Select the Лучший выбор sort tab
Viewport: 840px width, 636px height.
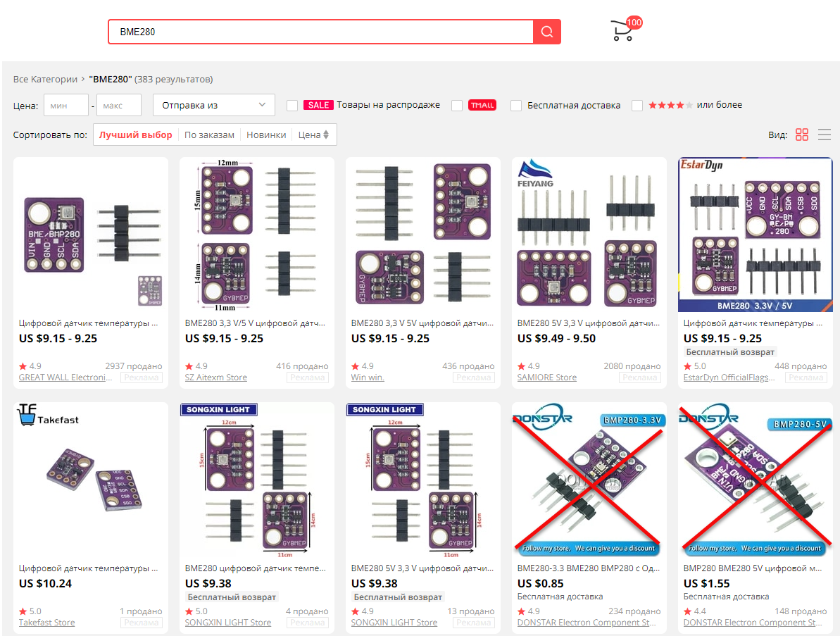[x=135, y=135]
